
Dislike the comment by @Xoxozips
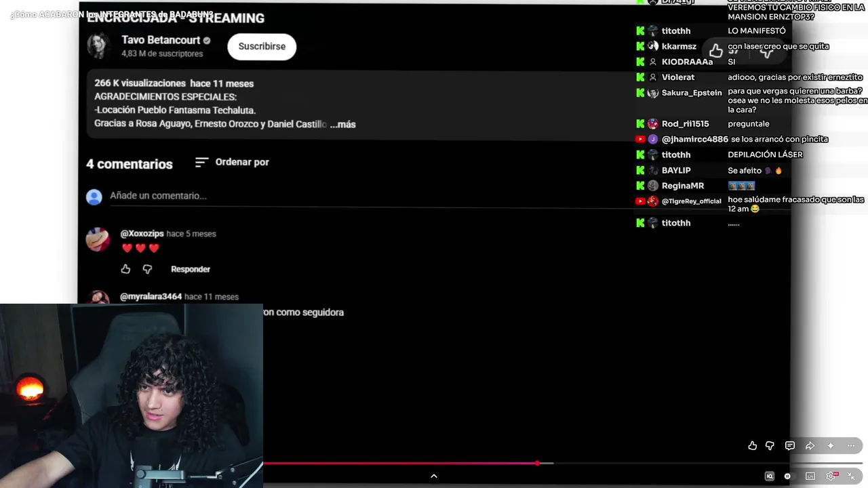[147, 269]
